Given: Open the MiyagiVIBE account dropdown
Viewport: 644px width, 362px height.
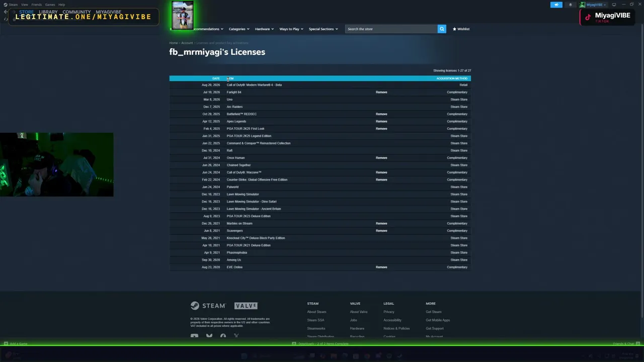Looking at the screenshot, I should point(596,5).
